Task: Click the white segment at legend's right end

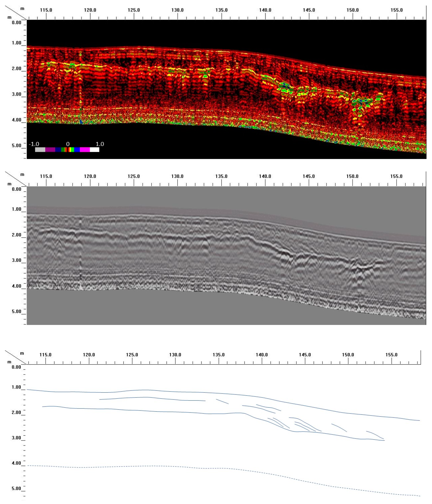Action: click(94, 150)
